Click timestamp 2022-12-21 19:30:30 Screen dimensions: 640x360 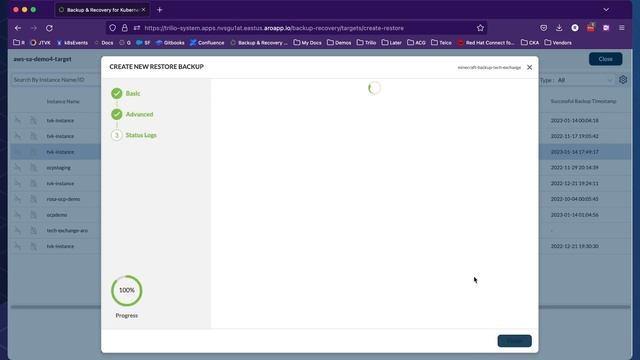coord(574,246)
